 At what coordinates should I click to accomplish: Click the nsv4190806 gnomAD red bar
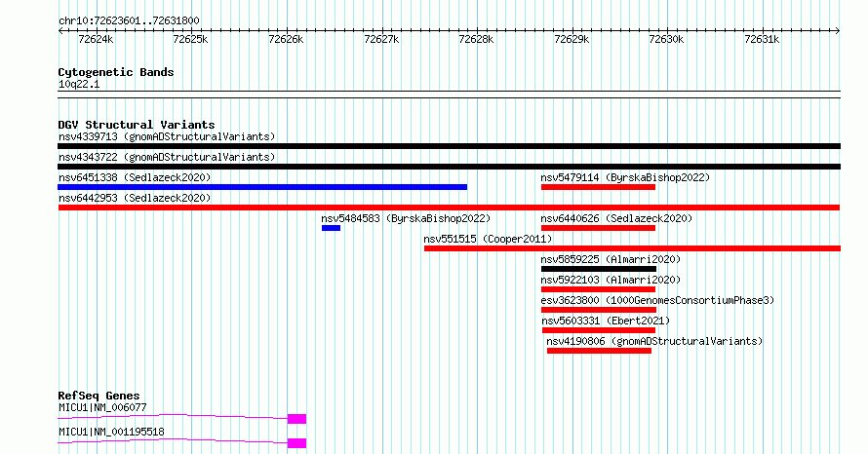click(x=599, y=351)
